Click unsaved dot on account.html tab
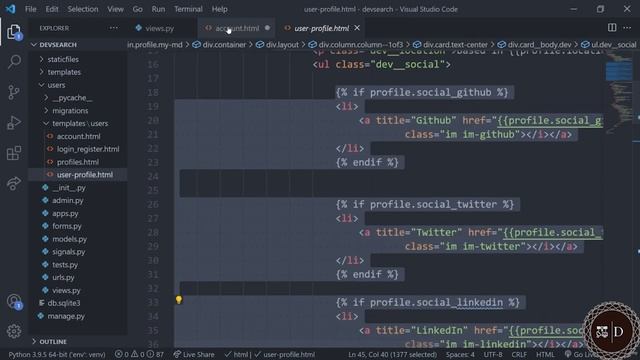The width and height of the screenshot is (640, 360). pos(267,28)
